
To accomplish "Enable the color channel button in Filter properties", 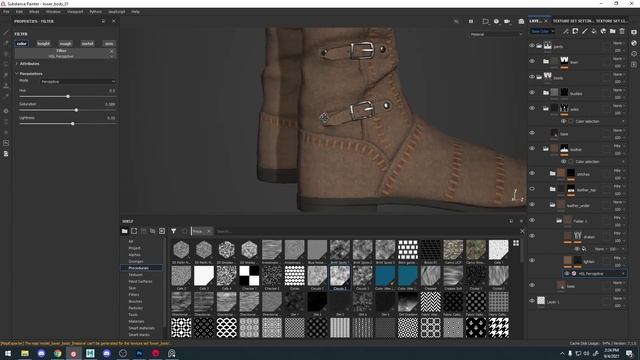I will [x=22, y=44].
